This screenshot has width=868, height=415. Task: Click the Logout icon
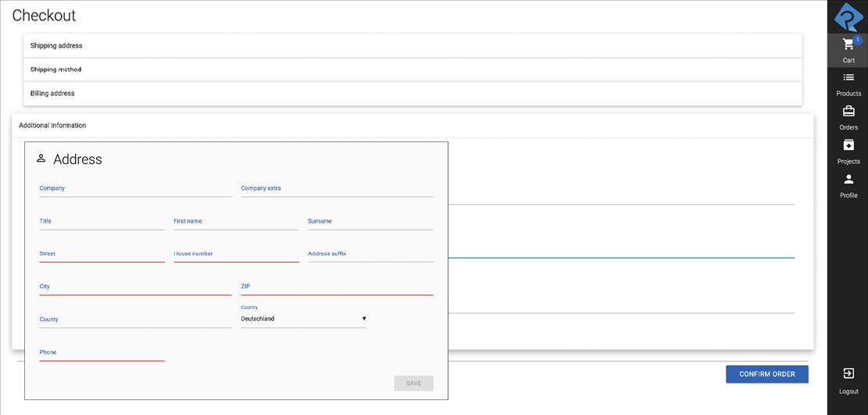click(x=848, y=374)
